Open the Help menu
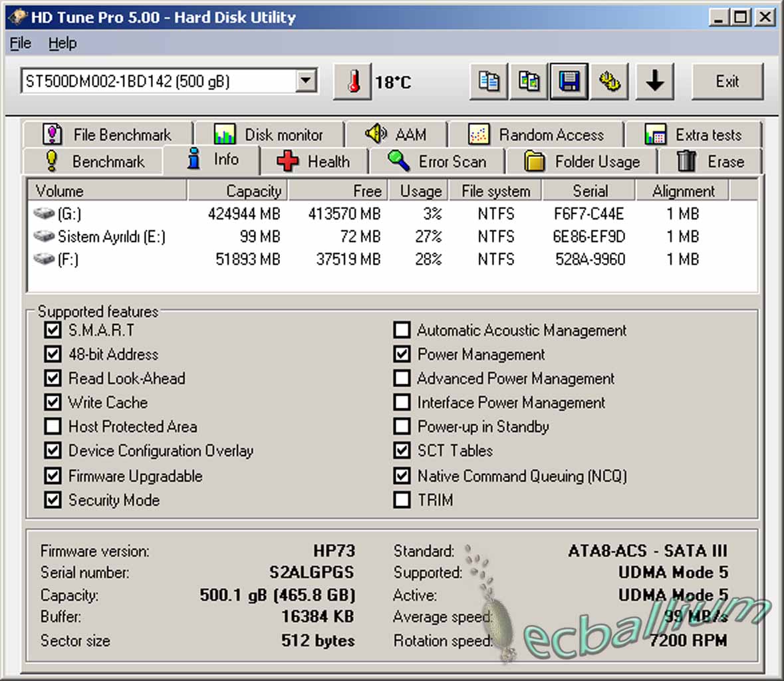 point(63,43)
